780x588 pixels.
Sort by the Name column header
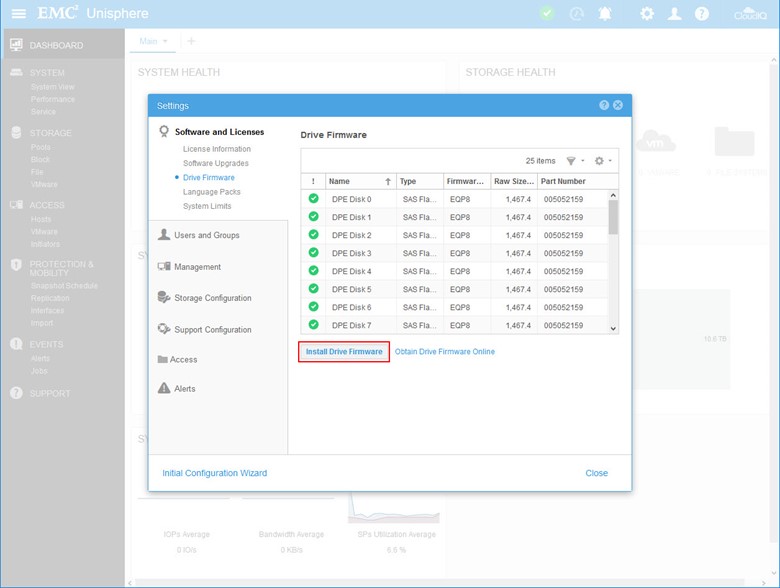[360, 181]
